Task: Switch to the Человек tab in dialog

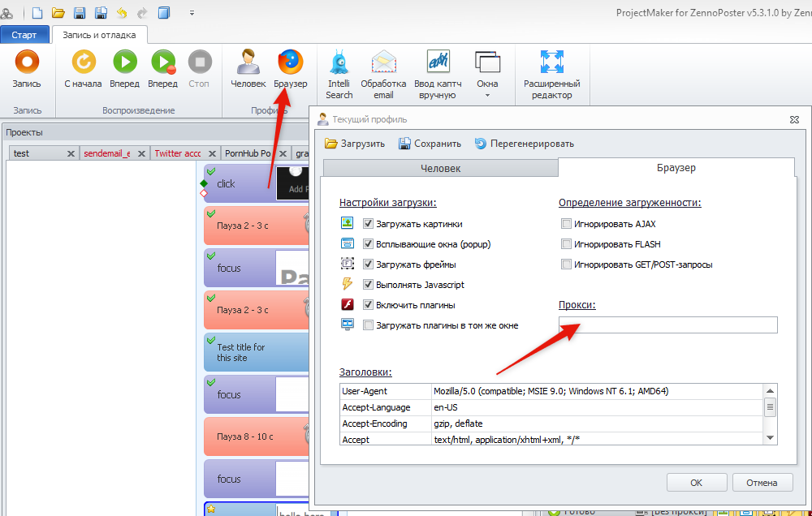Action: click(441, 168)
